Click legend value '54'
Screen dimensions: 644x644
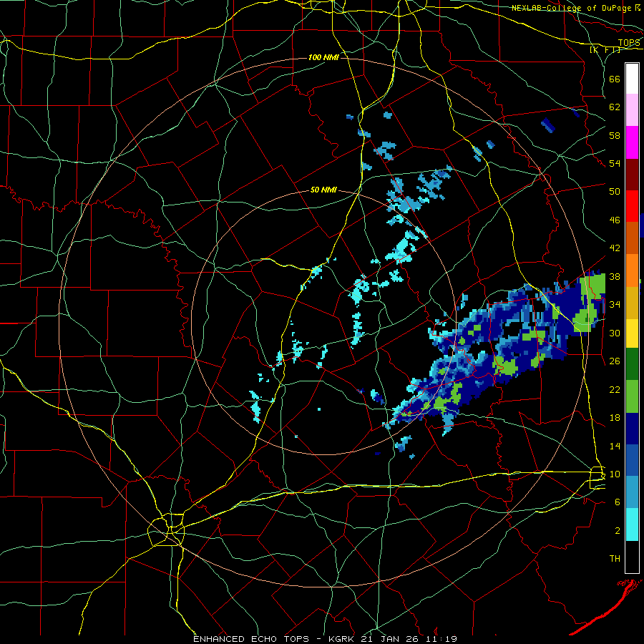tap(615, 163)
